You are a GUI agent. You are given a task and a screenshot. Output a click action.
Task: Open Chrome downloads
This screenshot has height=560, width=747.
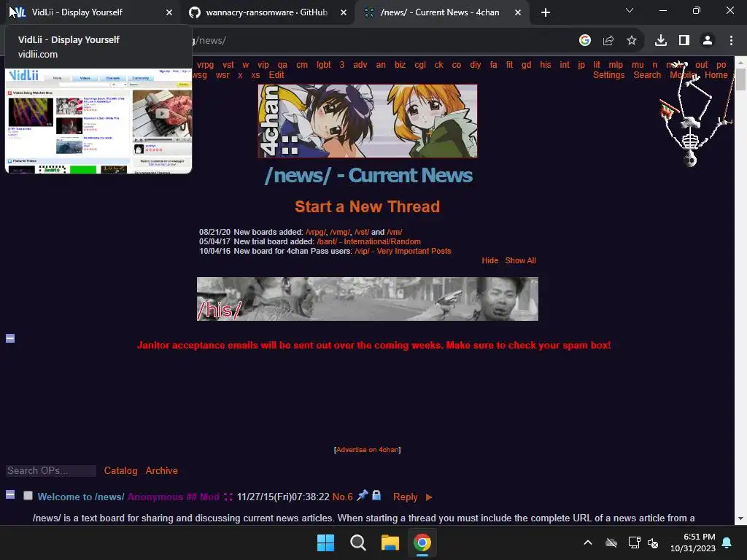click(x=661, y=41)
